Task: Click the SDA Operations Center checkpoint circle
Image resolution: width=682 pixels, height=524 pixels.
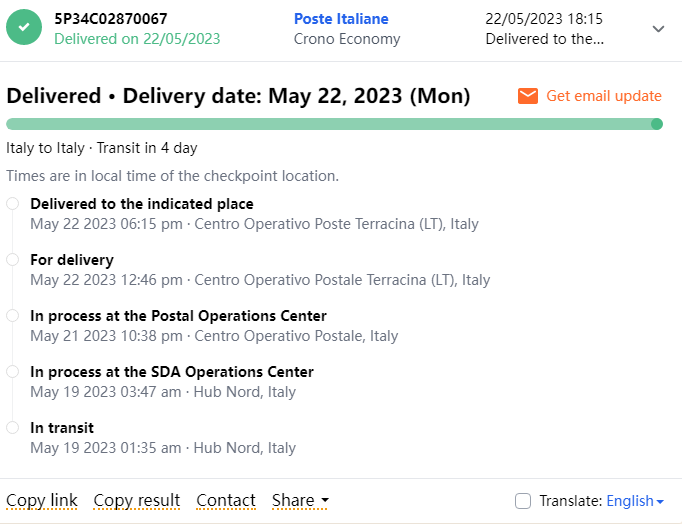Action: pos(12,372)
